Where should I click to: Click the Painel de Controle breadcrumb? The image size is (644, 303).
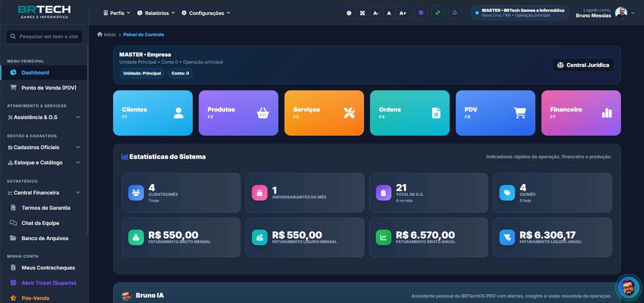pos(144,34)
